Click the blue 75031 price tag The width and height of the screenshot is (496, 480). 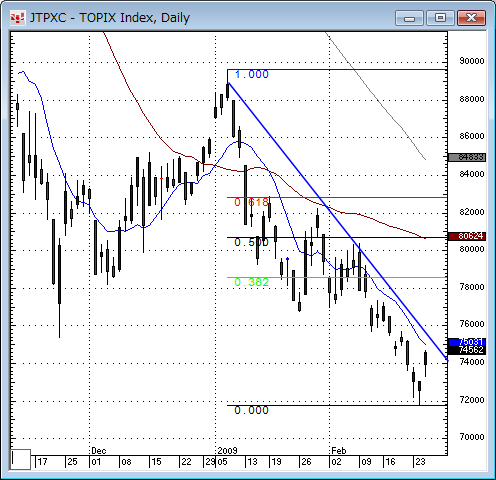467,342
